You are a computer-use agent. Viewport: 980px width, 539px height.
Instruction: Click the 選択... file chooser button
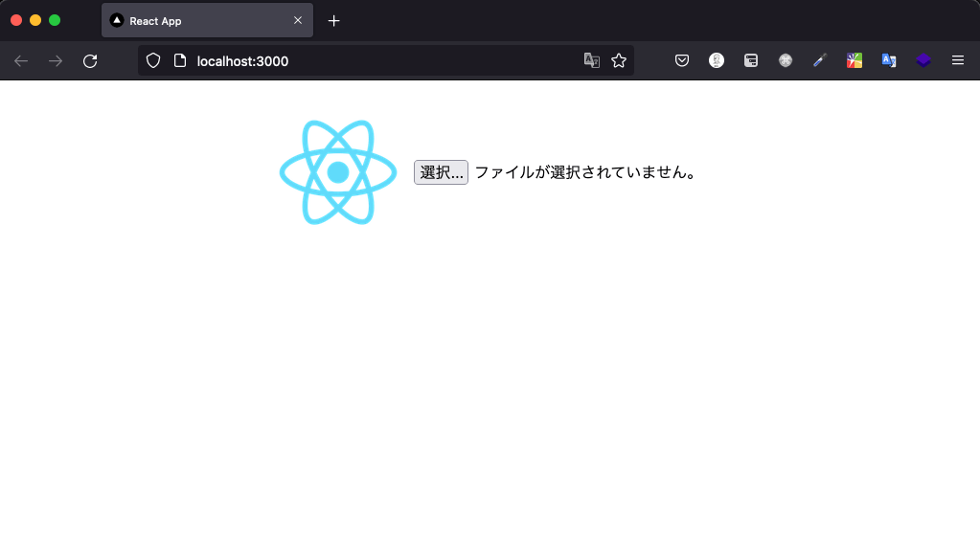point(441,172)
